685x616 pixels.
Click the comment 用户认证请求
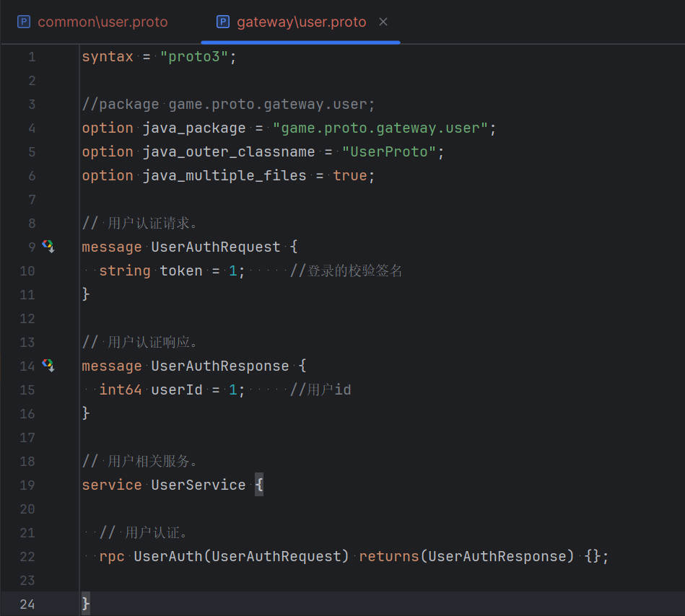pyautogui.click(x=140, y=223)
